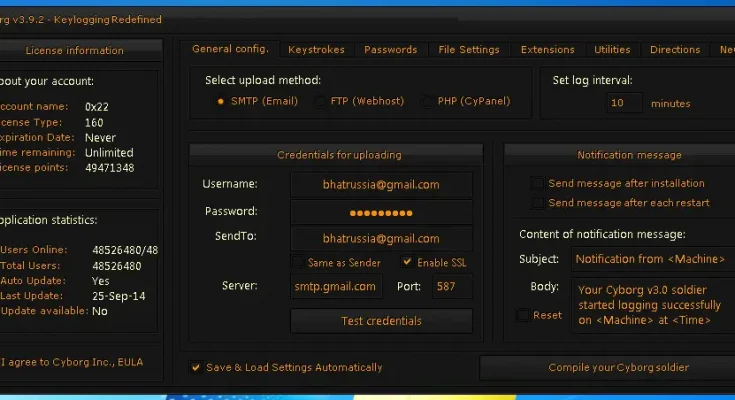
Task: Select the SMTP (Email) upload method
Action: 221,101
